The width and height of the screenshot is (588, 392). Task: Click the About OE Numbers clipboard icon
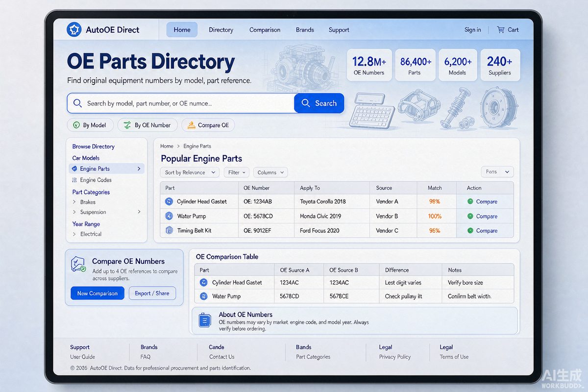(204, 320)
